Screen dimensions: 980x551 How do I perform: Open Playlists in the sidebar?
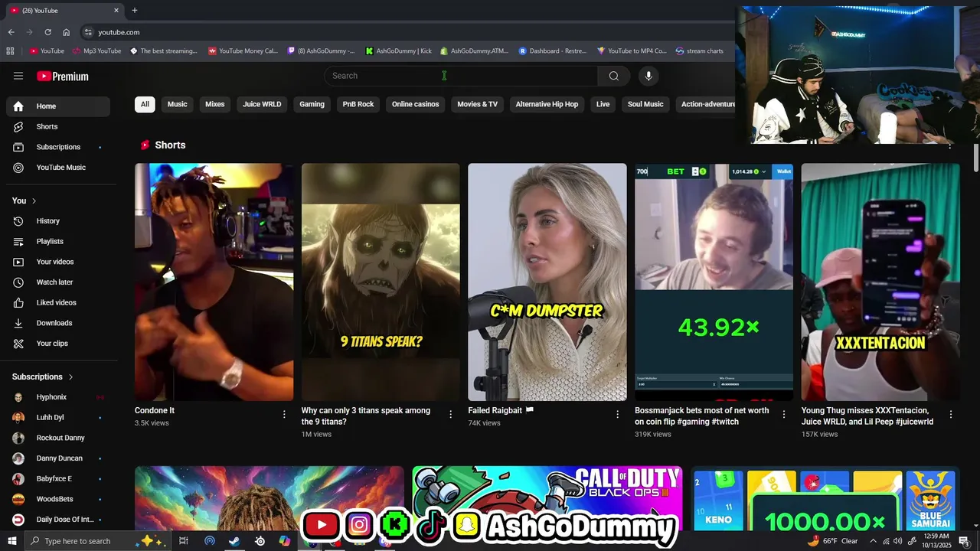click(x=58, y=241)
